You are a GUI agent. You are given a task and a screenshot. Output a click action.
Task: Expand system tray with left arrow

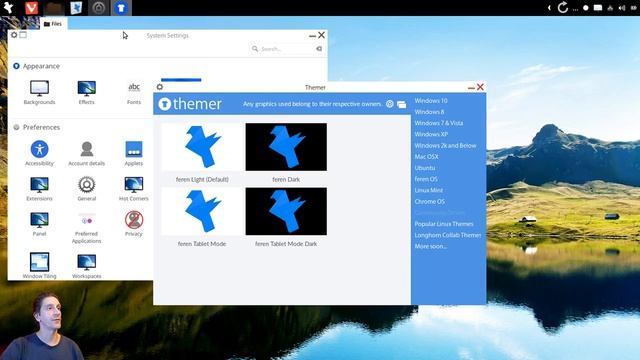[x=549, y=8]
